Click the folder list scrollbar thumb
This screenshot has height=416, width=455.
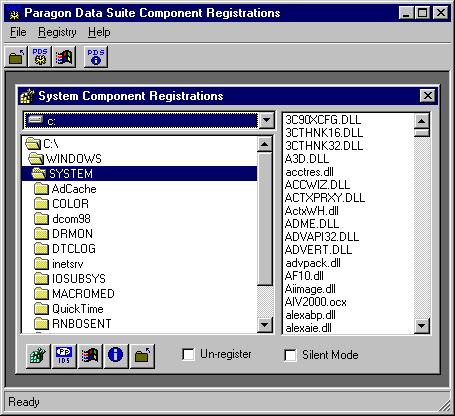(x=265, y=219)
